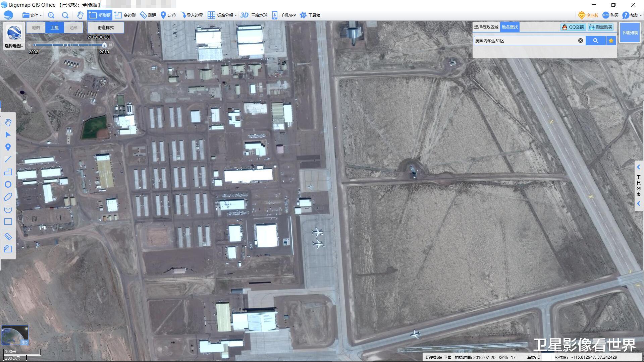The height and width of the screenshot is (362, 644).
Task: Select the circle drawing tool in left sidebar
Action: [x=8, y=184]
